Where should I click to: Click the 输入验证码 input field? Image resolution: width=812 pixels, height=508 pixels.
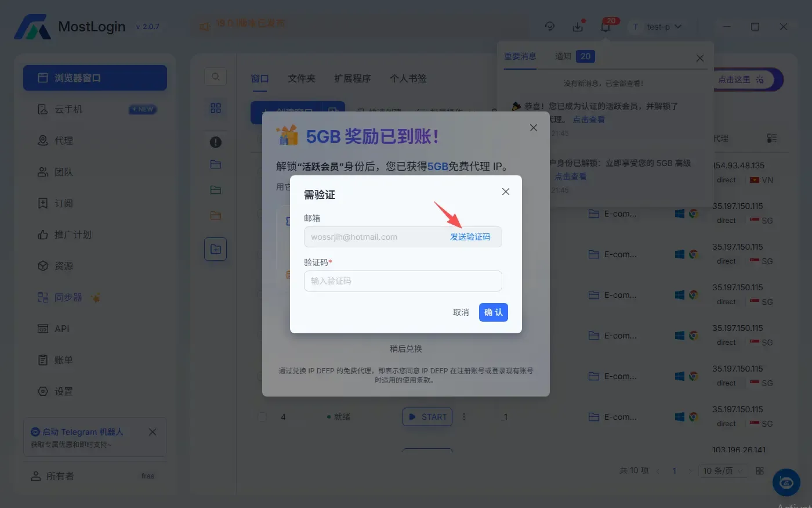click(x=403, y=281)
